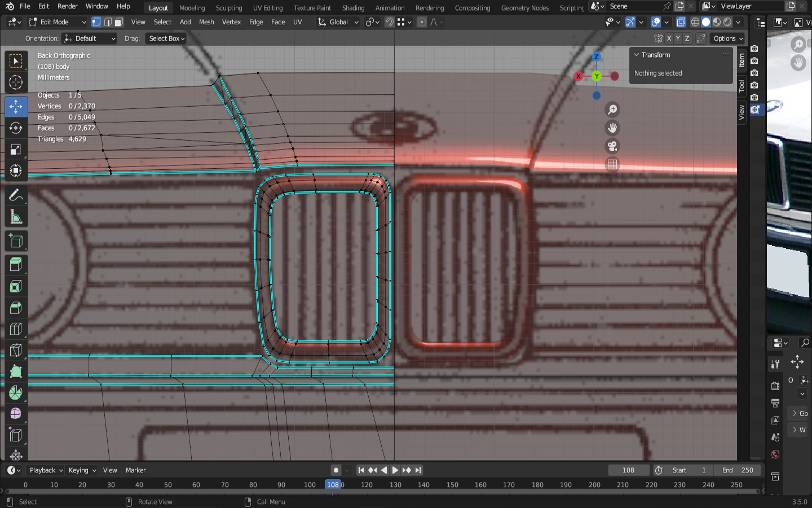Jump to the timeline start frame
This screenshot has height=508, width=812.
pyautogui.click(x=361, y=470)
